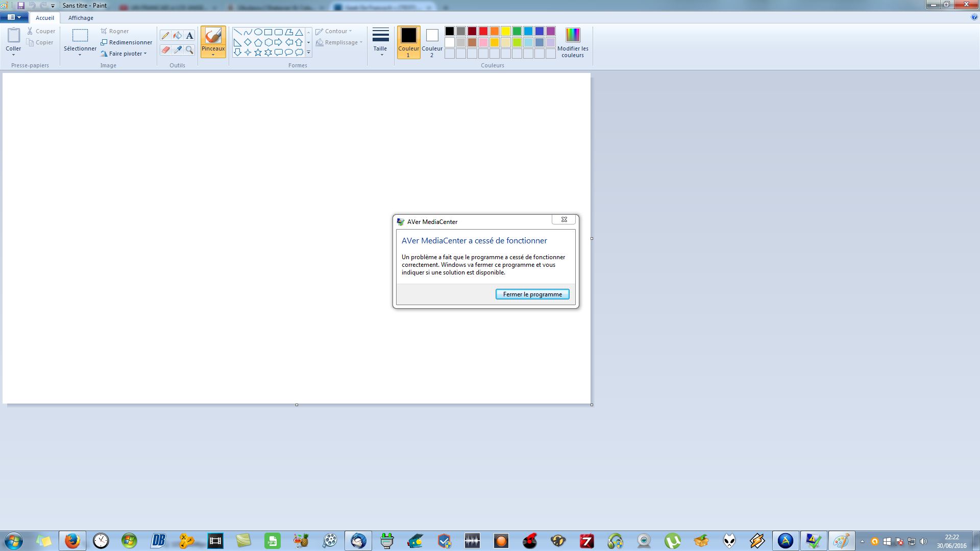Click Copier in the clipboard group
Screen dimensions: 980x551
pos(40,42)
